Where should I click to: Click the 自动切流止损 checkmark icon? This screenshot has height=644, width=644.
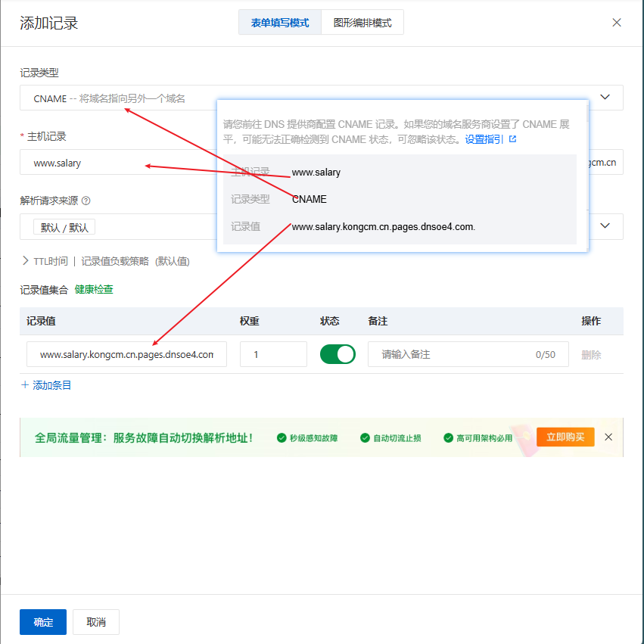pos(365,438)
